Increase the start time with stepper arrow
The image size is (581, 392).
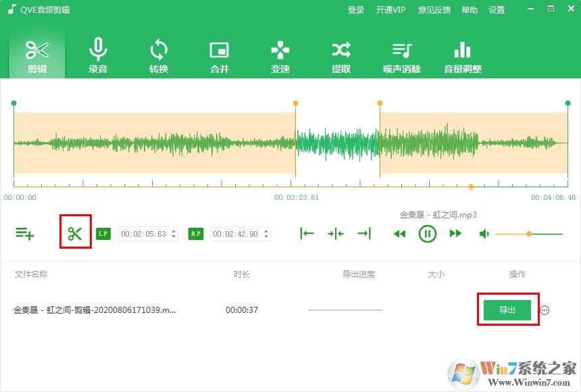tap(175, 230)
